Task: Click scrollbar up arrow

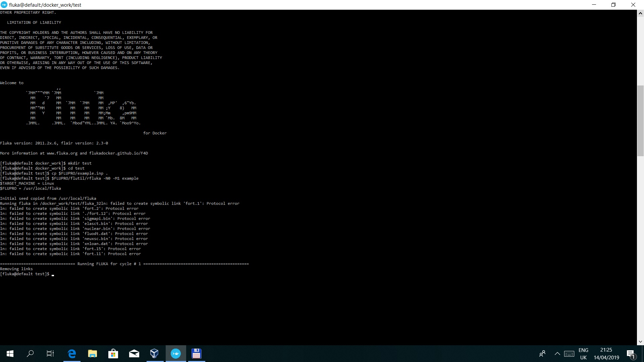Action: [640, 13]
